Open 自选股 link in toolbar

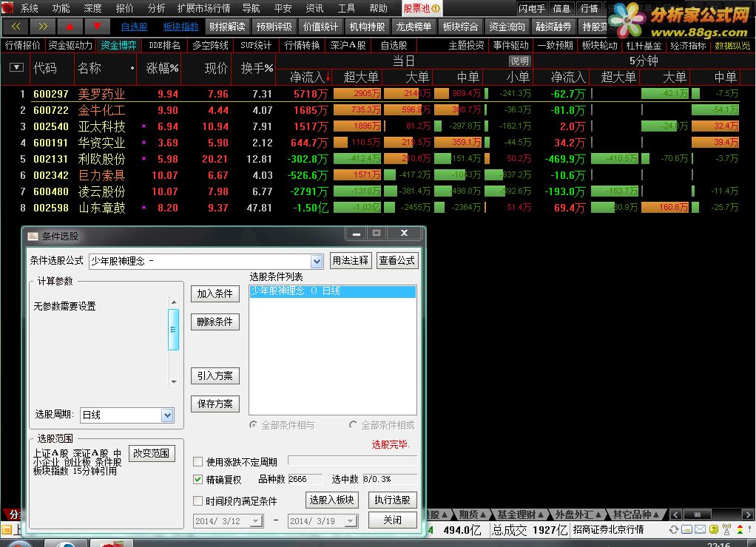pyautogui.click(x=134, y=27)
